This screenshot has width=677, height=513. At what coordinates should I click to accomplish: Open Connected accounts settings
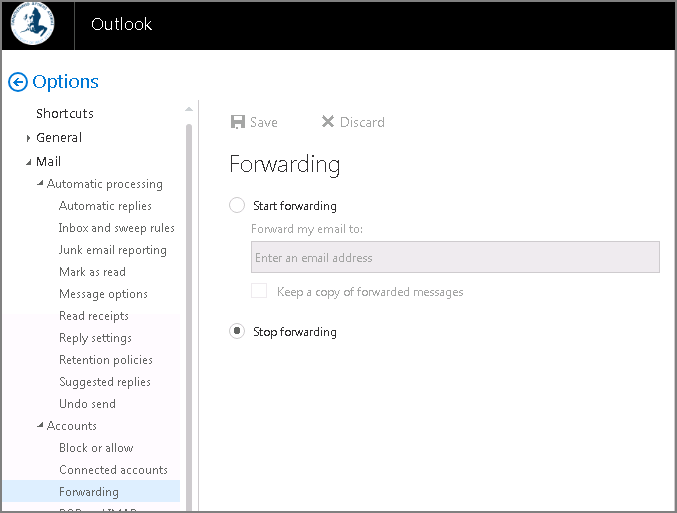click(113, 470)
